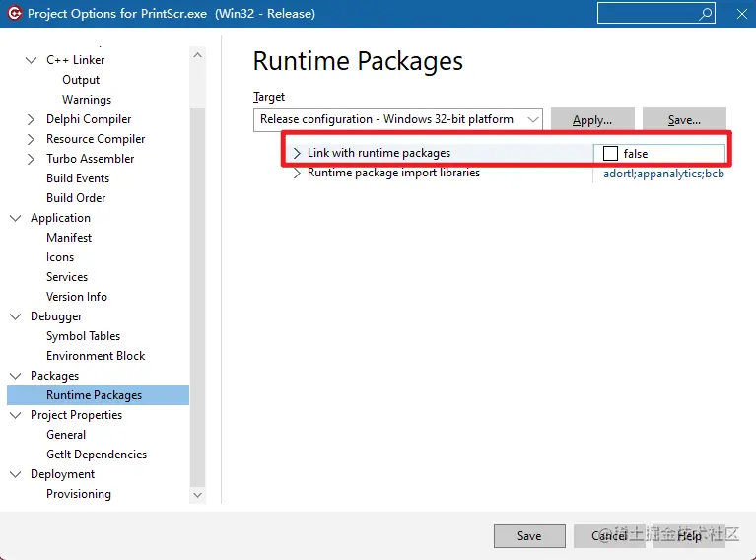Collapse the C++ Linker tree node
Screen dimensions: 756x560
[x=32, y=60]
